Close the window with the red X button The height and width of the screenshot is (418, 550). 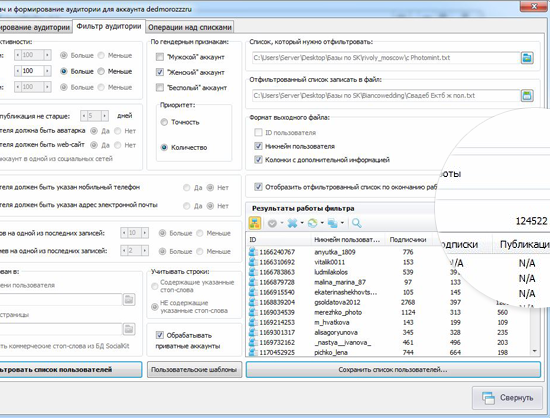point(535,7)
